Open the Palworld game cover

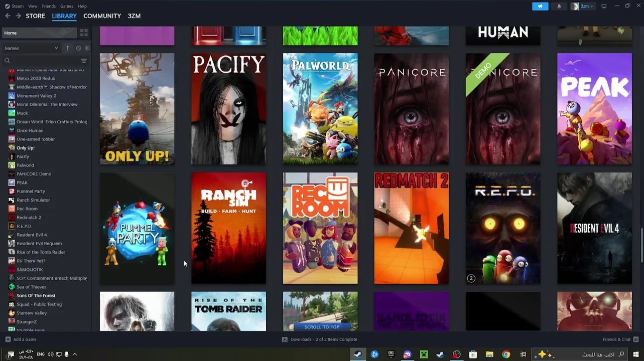pyautogui.click(x=320, y=109)
